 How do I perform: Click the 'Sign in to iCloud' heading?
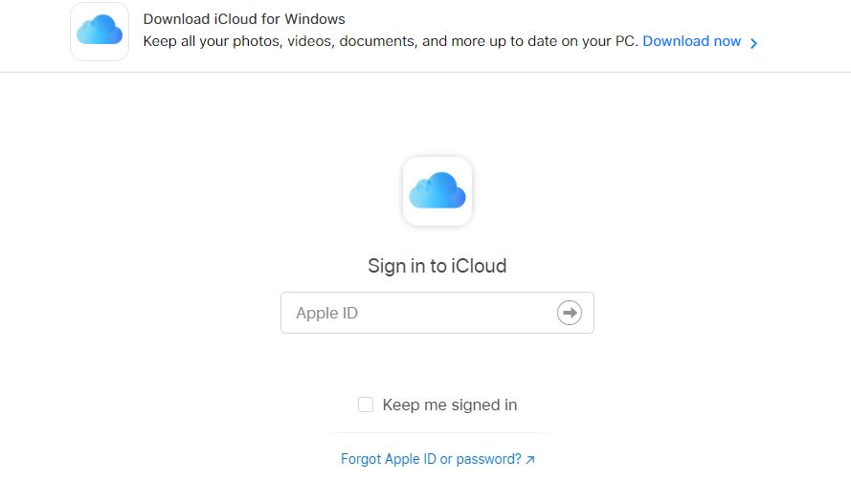pyautogui.click(x=437, y=266)
